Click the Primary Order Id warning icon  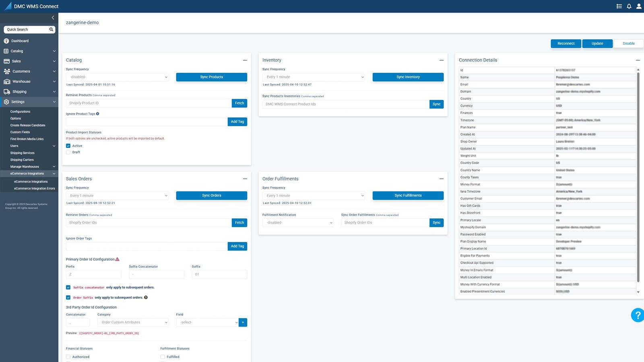coord(118,259)
